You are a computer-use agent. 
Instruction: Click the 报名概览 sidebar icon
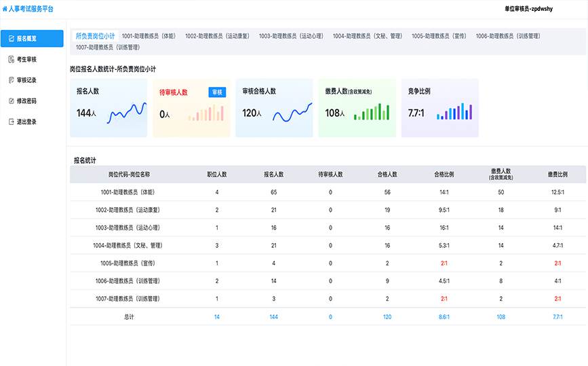[x=10, y=39]
